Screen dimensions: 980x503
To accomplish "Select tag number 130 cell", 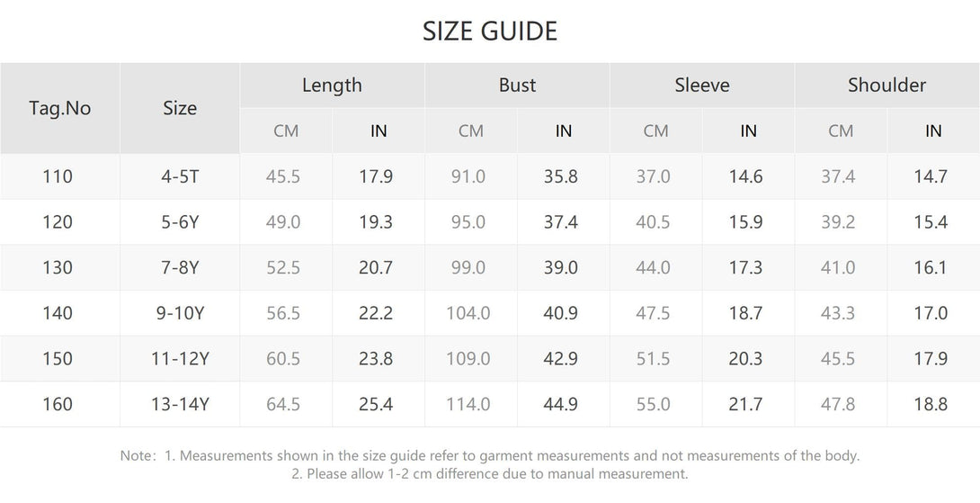I will pos(58,268).
